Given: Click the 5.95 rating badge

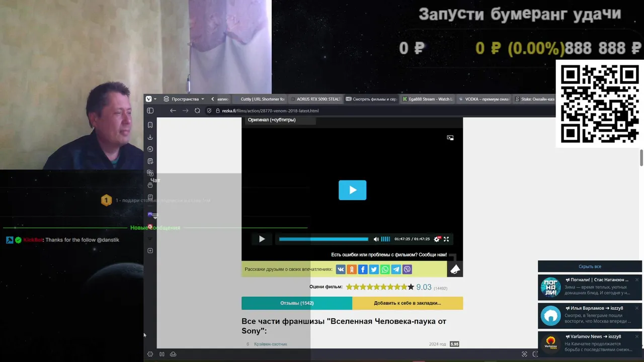Looking at the screenshot, I should point(454,344).
